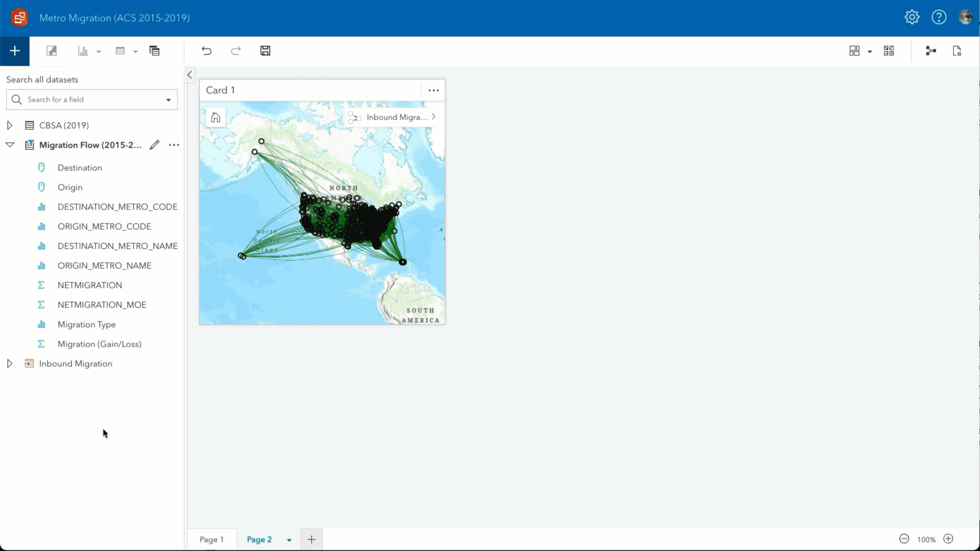Click the Add to page plus button
This screenshot has width=980, height=551.
click(15, 51)
